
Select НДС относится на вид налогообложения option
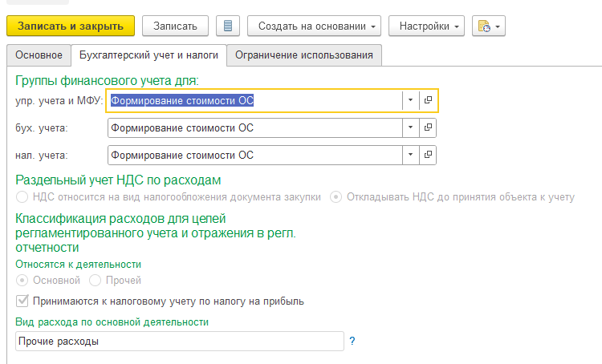[22, 196]
